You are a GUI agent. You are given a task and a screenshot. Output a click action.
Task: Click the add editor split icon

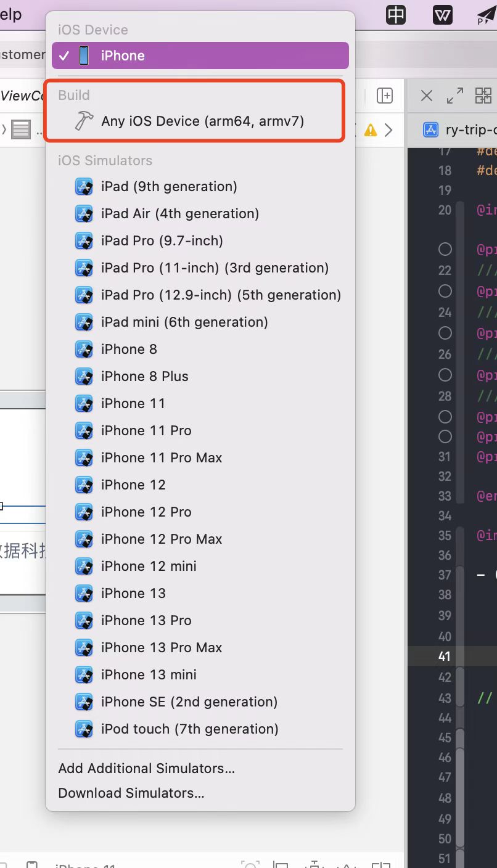[385, 96]
